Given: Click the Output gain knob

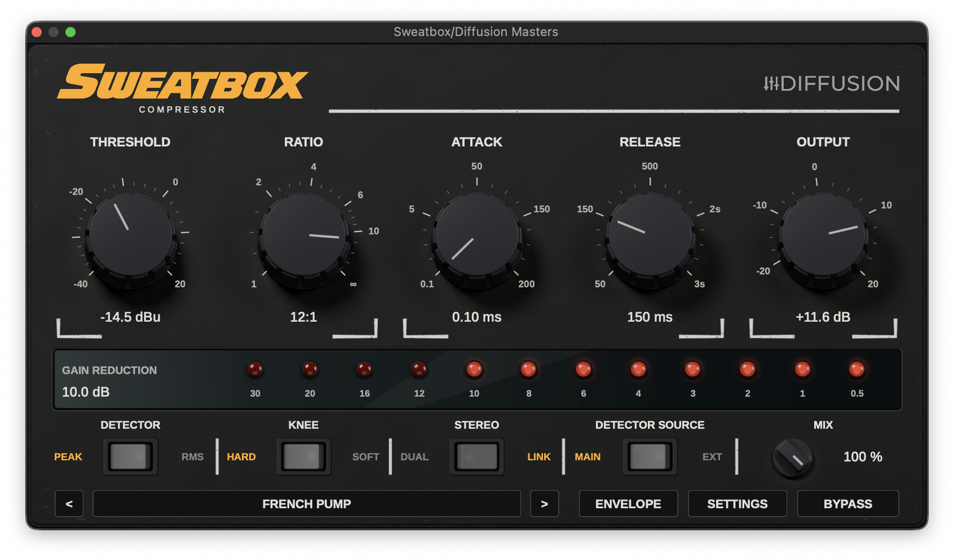Looking at the screenshot, I should (x=823, y=236).
